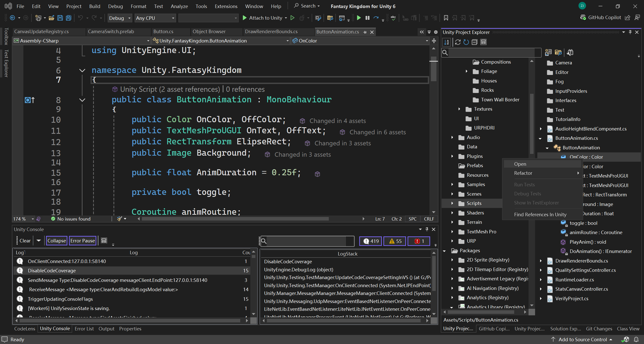Open the Debug configuration dropdown
Screen dimensions: 644x344
pos(120,18)
